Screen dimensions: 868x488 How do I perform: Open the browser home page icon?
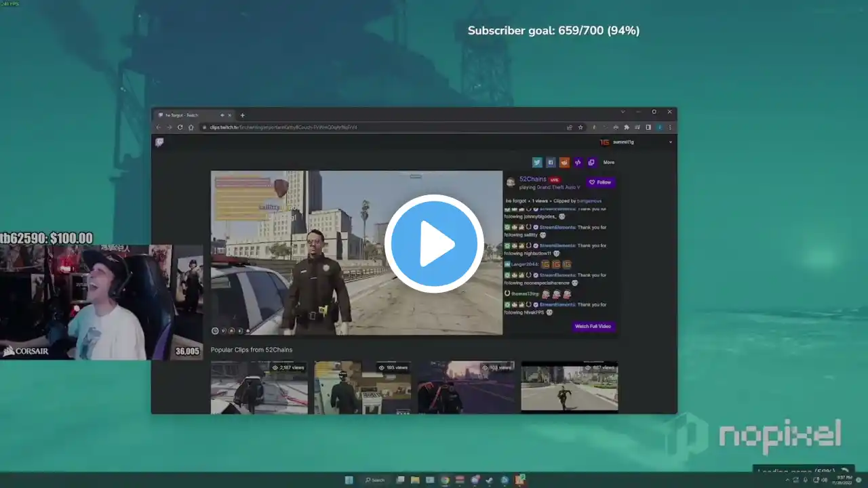pyautogui.click(x=191, y=127)
